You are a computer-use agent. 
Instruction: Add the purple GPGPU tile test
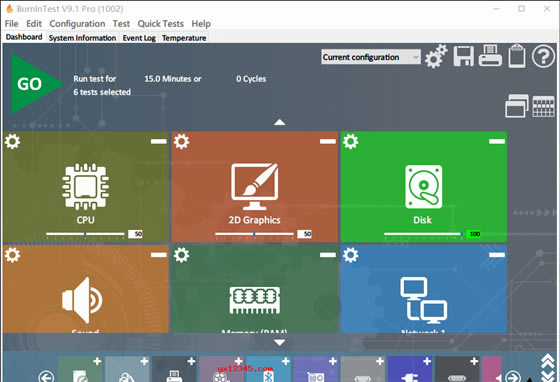click(x=332, y=361)
